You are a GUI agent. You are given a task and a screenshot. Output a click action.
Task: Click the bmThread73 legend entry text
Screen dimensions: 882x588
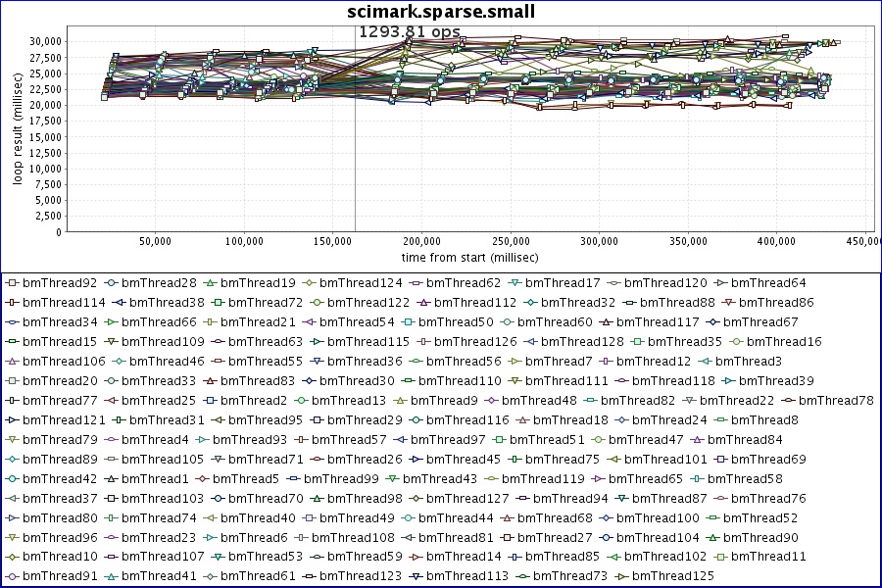click(573, 576)
